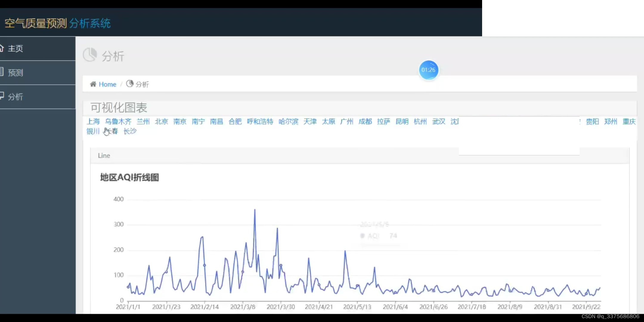
Task: Select the 广州 city link
Action: click(x=346, y=121)
